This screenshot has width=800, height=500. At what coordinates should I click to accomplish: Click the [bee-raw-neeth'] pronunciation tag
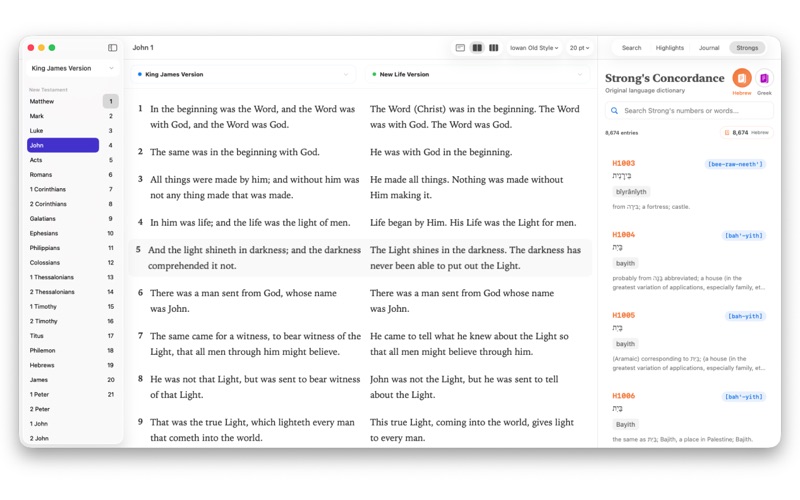pyautogui.click(x=735, y=164)
